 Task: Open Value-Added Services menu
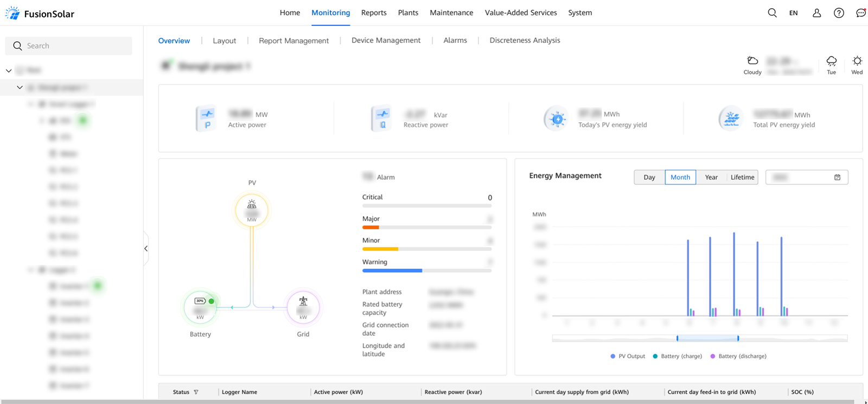click(521, 12)
